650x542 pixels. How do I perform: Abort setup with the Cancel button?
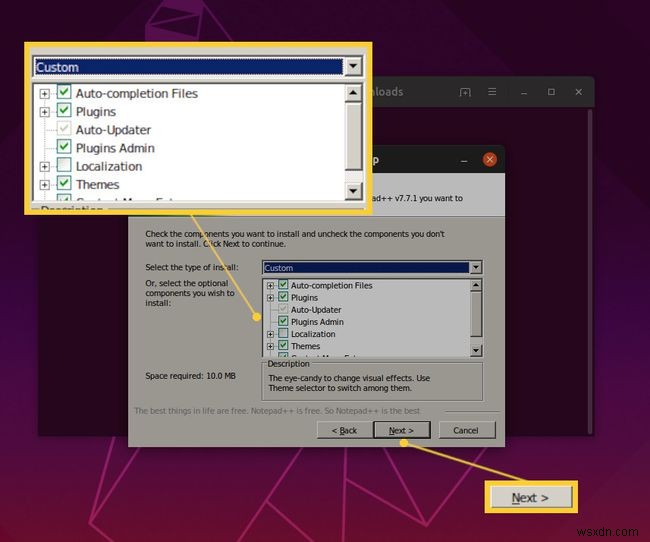[x=466, y=430]
